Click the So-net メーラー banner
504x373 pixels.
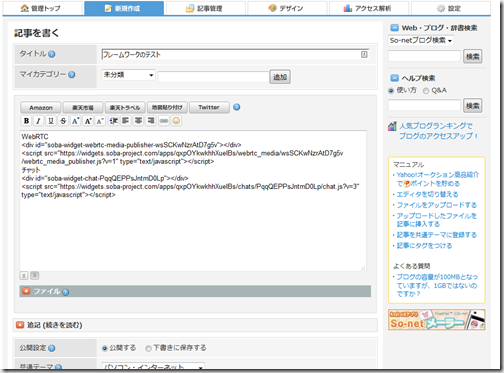(x=437, y=320)
